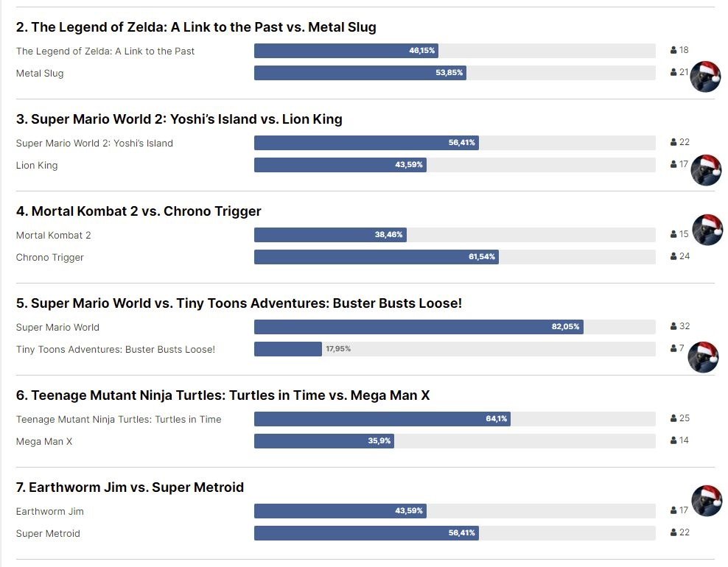
Task: Click the poll heading "4. Mortal Kombat 2 vs. Chrono Trigger"
Action: (x=139, y=211)
